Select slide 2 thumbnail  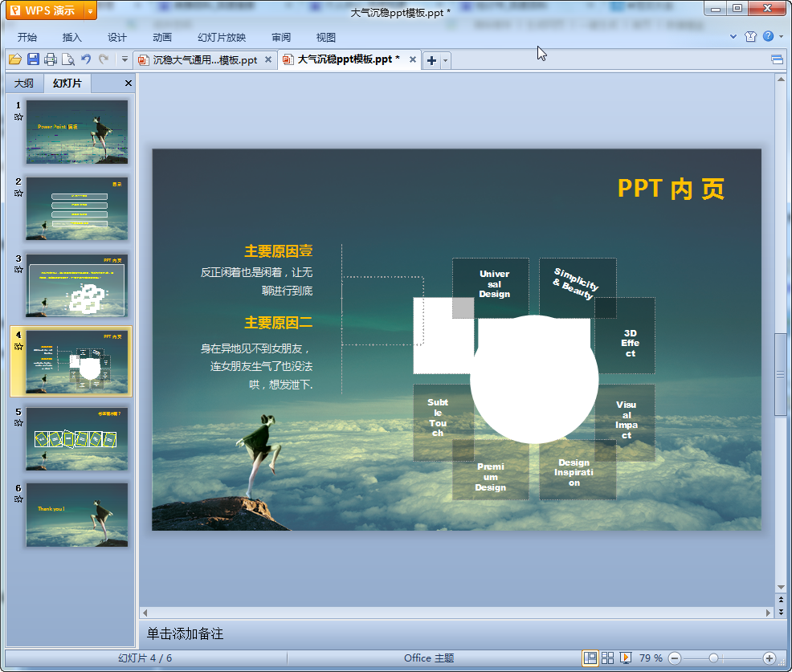pos(77,209)
